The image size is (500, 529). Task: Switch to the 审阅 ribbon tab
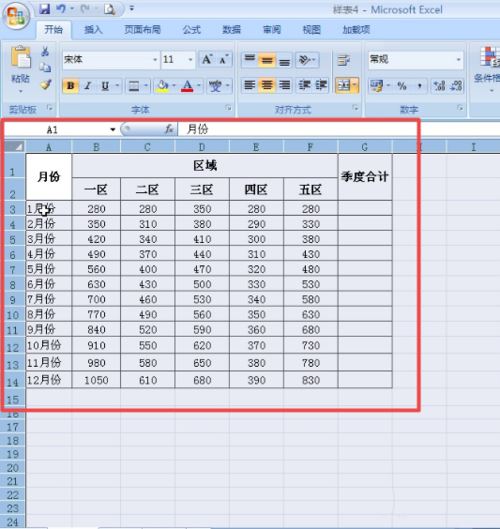click(272, 30)
